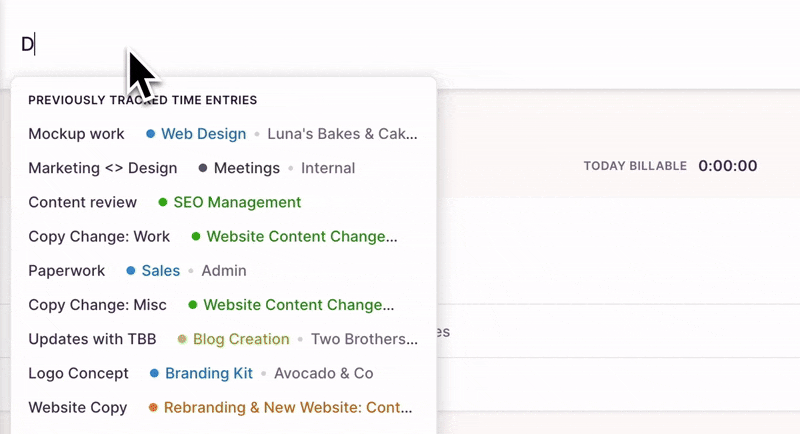
Task: Click the blue dot next to Sales
Action: pos(131,271)
